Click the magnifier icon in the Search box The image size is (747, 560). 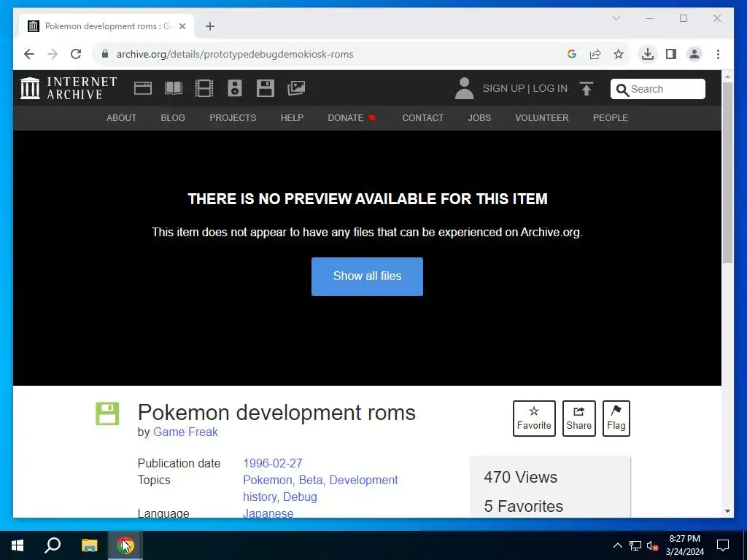point(622,90)
